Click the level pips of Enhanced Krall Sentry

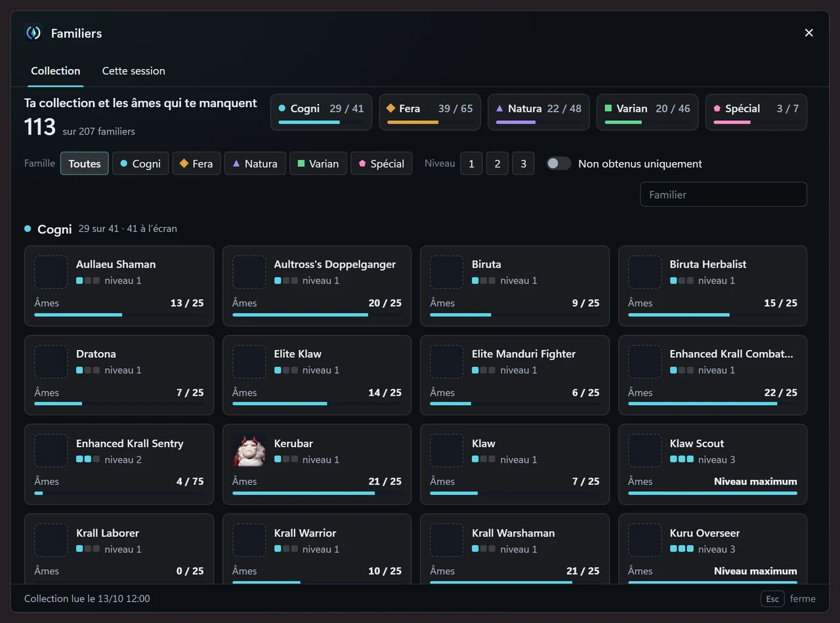[x=88, y=460]
